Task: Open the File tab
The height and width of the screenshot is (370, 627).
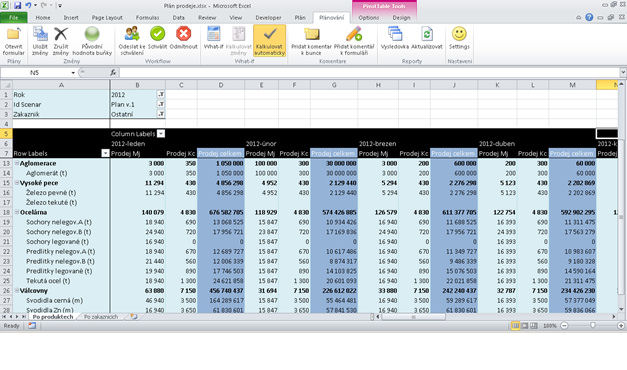Action: pos(14,18)
